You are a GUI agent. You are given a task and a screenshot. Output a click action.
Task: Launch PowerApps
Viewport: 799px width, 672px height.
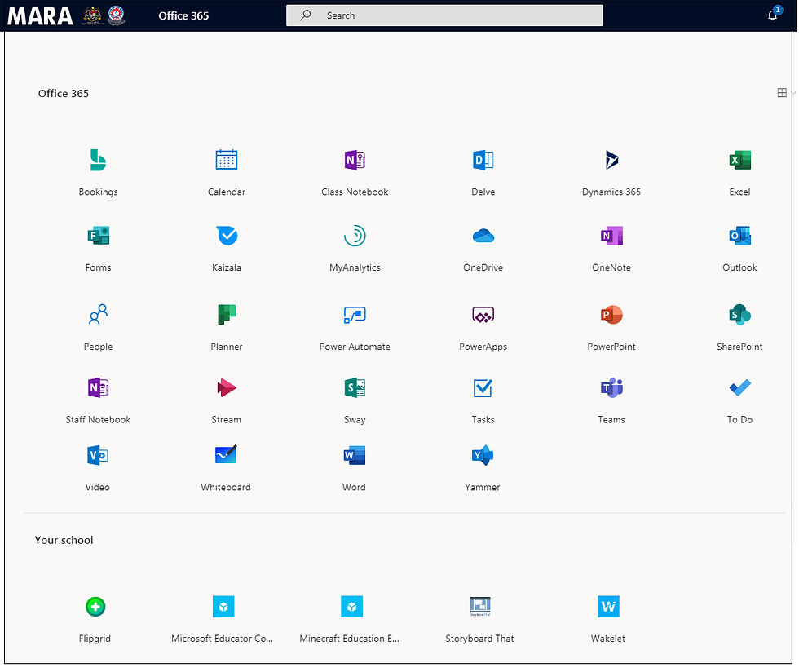[483, 327]
